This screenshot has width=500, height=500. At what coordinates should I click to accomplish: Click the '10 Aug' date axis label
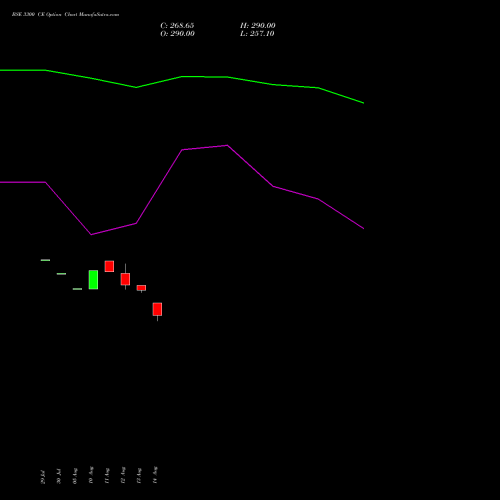pyautogui.click(x=91, y=475)
